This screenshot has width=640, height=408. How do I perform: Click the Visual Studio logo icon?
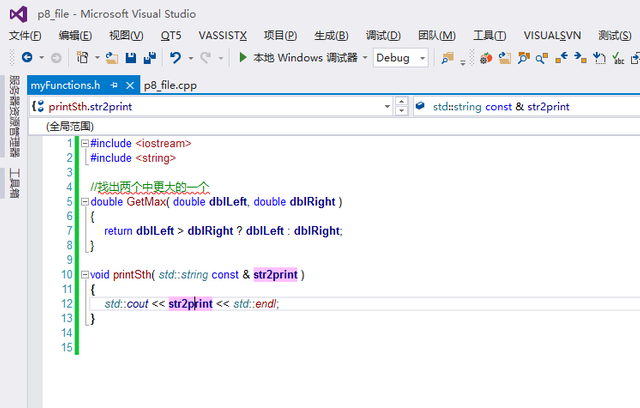[x=18, y=14]
